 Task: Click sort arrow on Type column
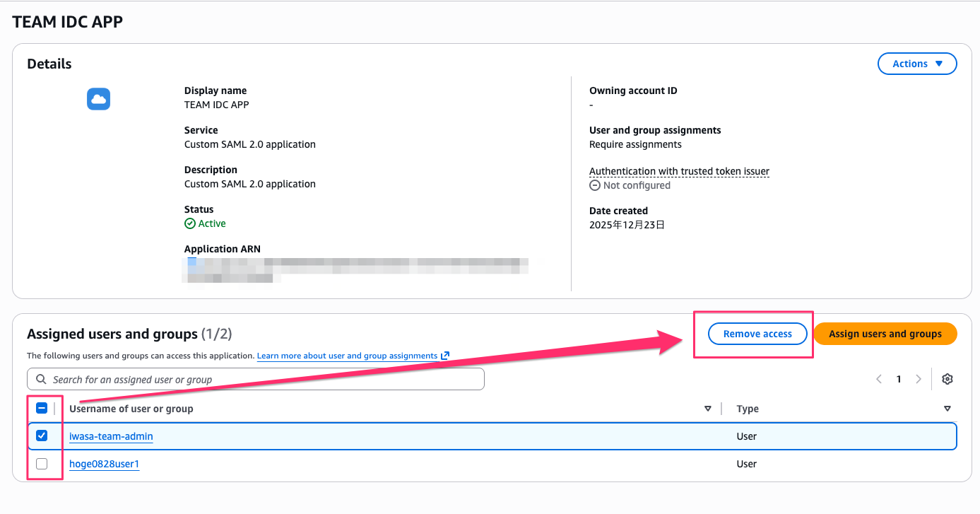pos(947,409)
